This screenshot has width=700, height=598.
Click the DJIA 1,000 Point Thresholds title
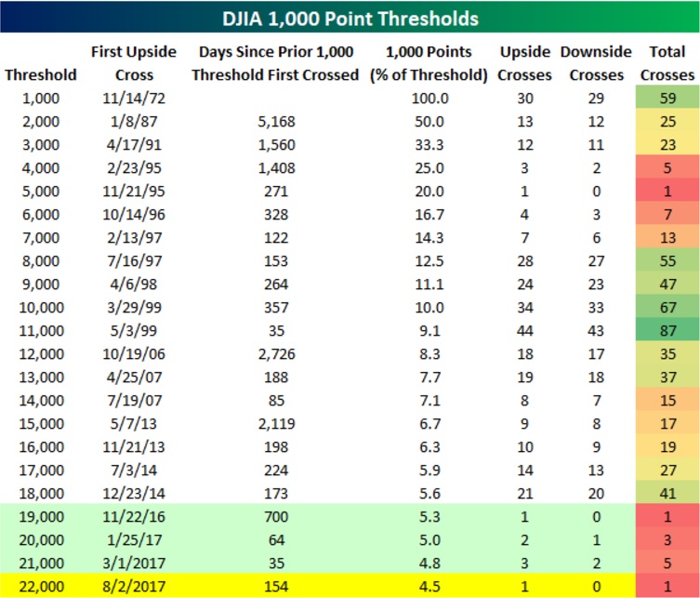(350, 18)
